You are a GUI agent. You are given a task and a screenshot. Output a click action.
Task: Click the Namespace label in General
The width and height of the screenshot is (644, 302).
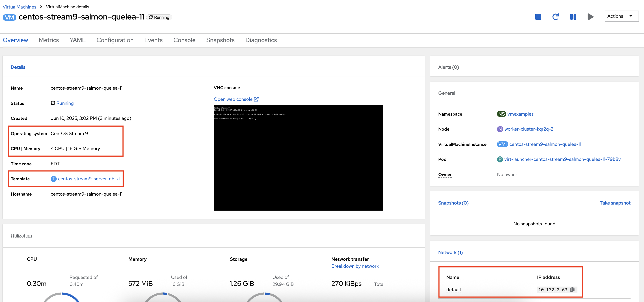450,114
